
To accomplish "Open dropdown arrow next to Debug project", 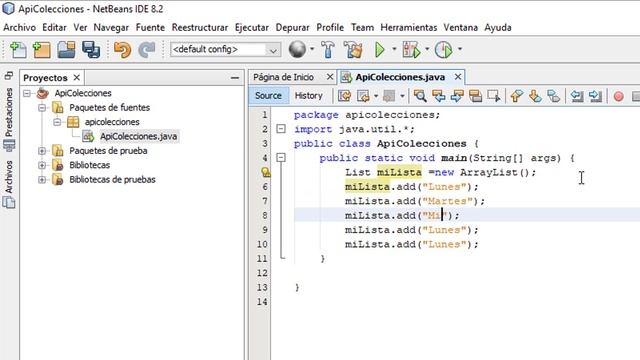I will pos(427,49).
